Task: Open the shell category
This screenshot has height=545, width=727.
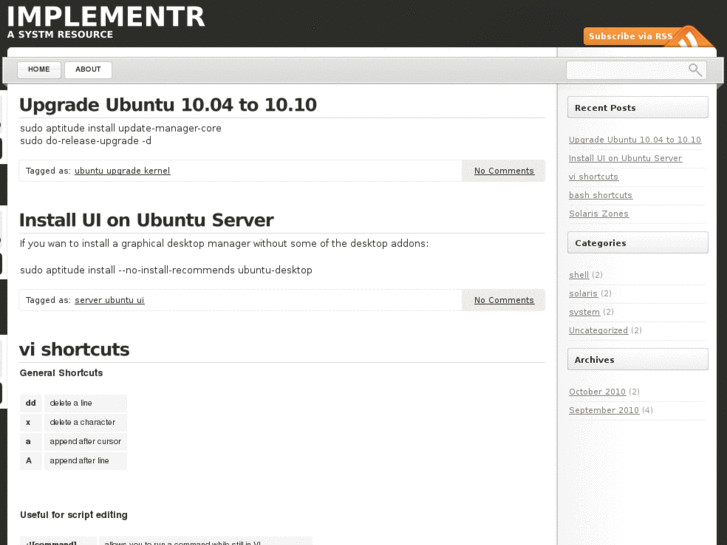Action: click(x=579, y=275)
